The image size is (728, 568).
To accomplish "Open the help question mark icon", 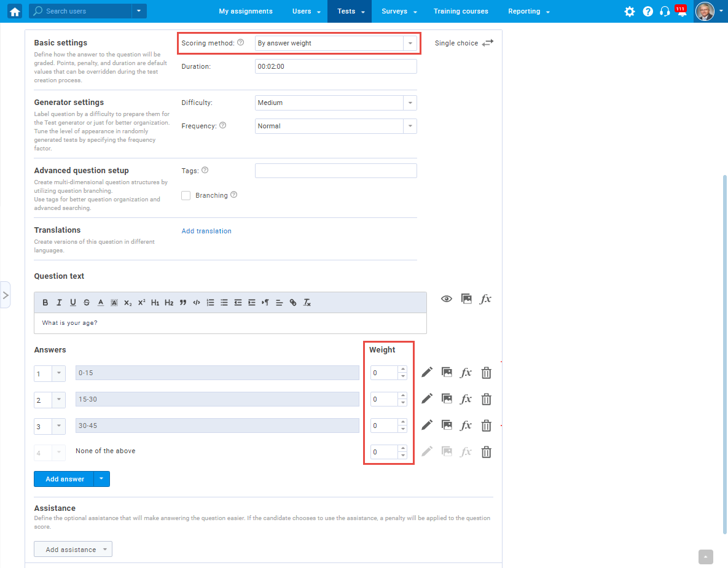I will click(x=648, y=12).
